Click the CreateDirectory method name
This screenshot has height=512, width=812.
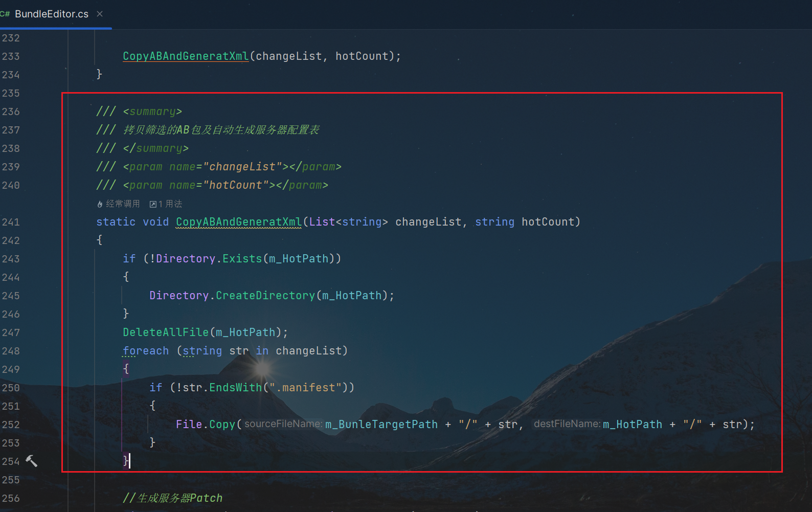[x=265, y=296]
